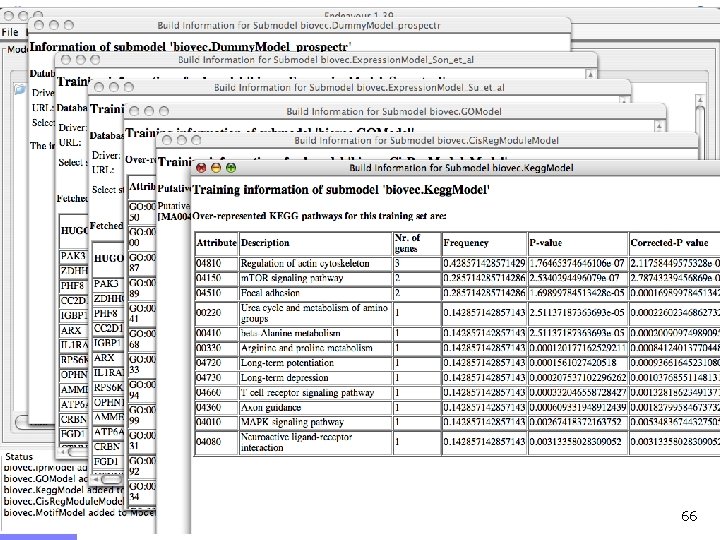Viewport: 720px width, 540px height.
Task: Select attribute cell '04010'
Action: pyautogui.click(x=216, y=422)
